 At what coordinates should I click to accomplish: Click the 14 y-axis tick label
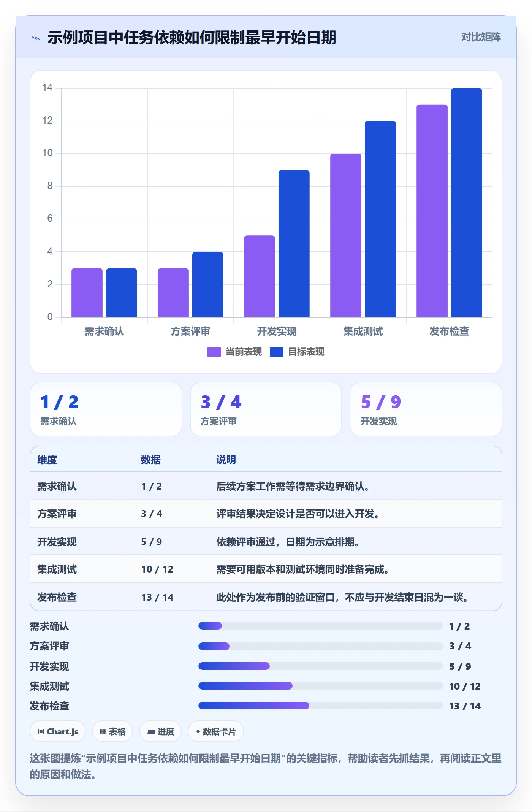pos(47,88)
